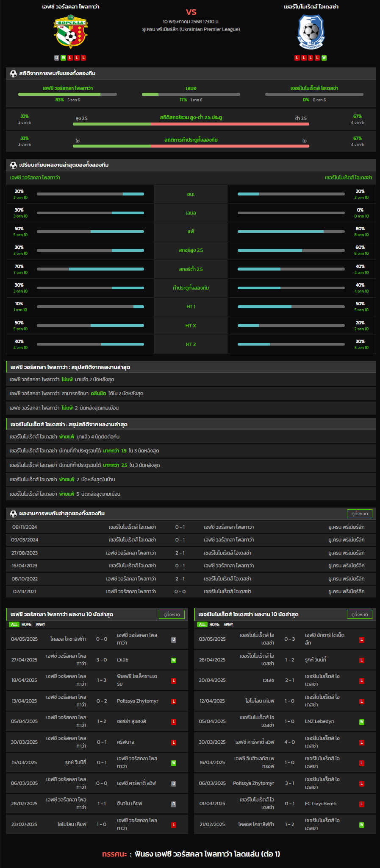
Task: Click the 16/04/2023 head-to-head match row
Action: click(x=191, y=566)
